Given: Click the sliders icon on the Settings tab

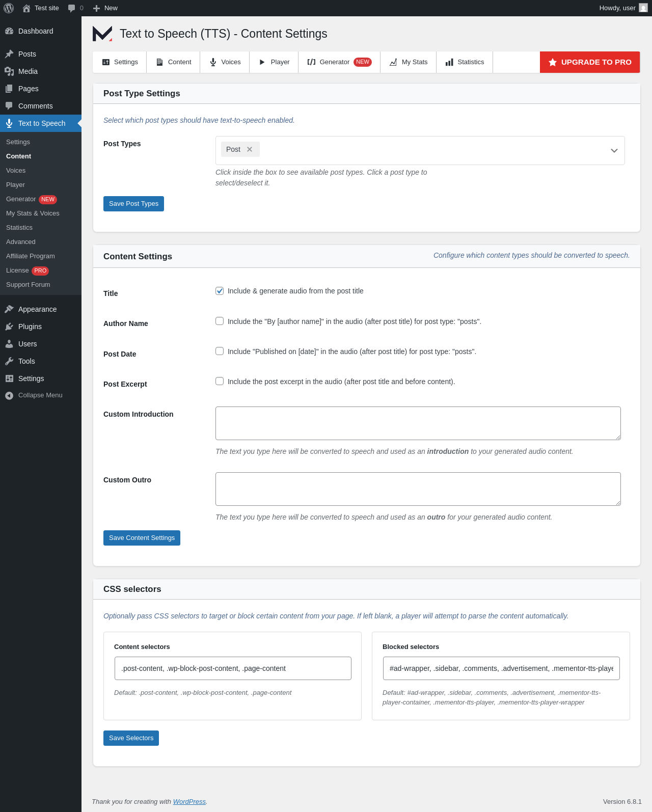Looking at the screenshot, I should (x=106, y=62).
